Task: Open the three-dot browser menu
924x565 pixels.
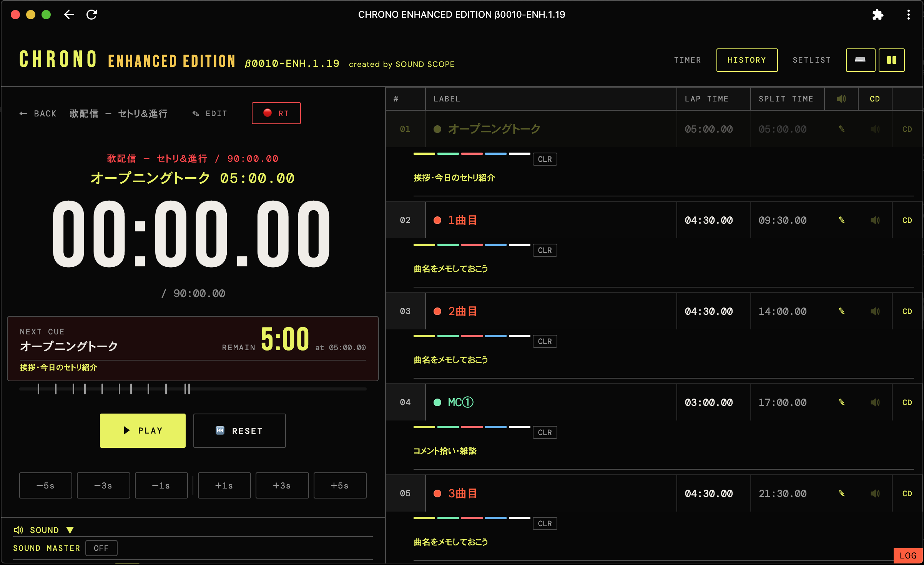Action: tap(908, 15)
